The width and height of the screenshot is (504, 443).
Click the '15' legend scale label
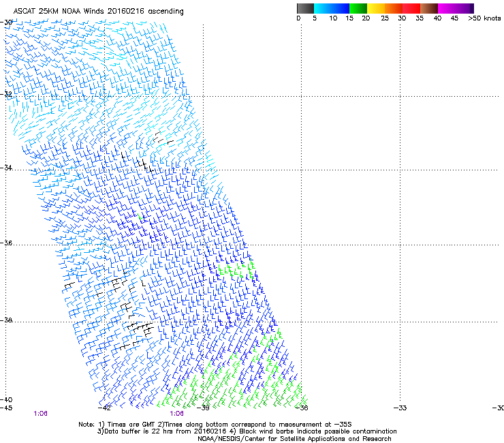349,18
